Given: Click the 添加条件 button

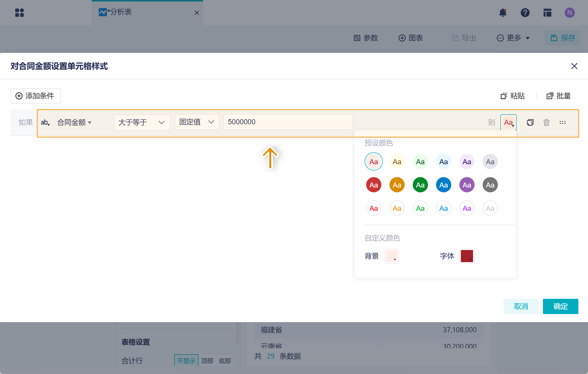Looking at the screenshot, I should (35, 96).
